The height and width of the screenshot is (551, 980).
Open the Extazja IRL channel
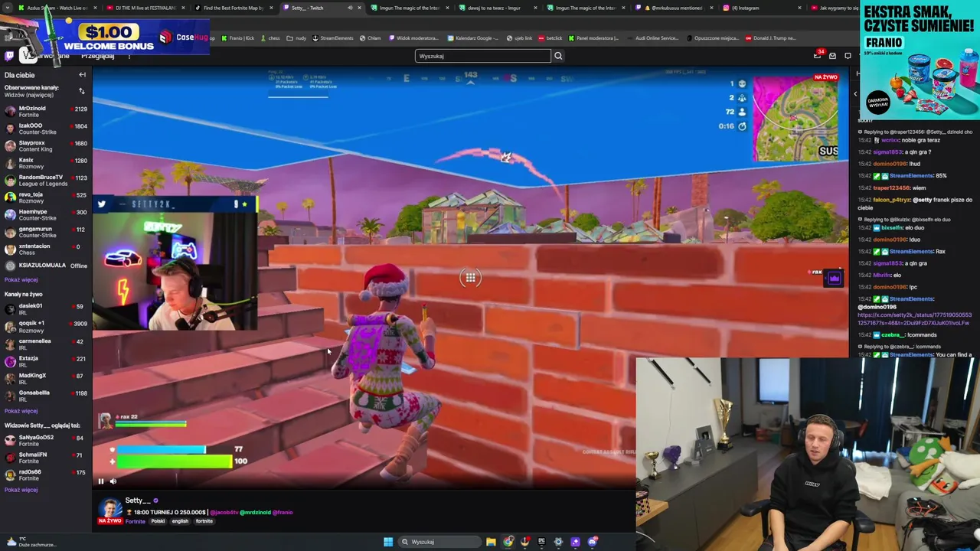tap(46, 361)
